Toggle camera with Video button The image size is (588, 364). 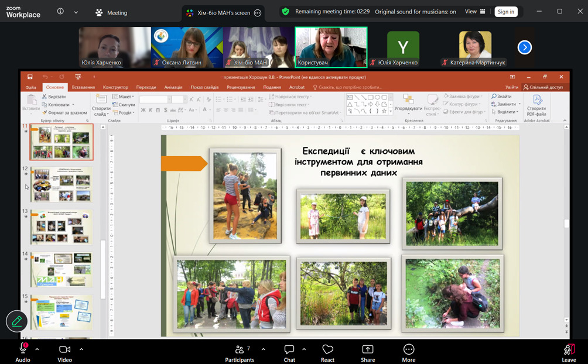[x=64, y=352]
